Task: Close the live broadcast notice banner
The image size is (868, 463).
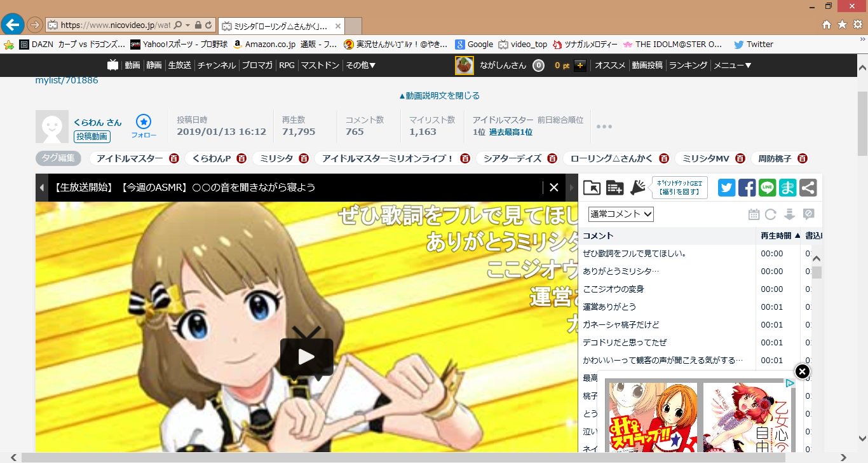Action: (x=553, y=187)
